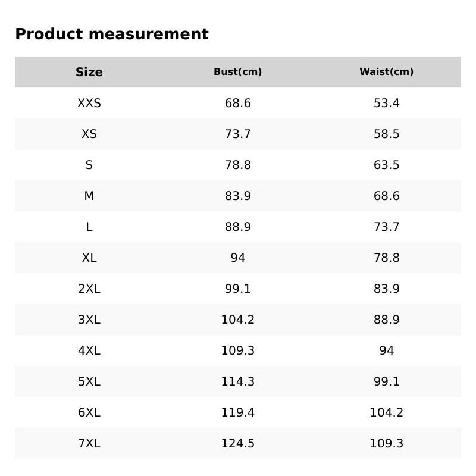
Task: Select the 5XL size label
Action: coord(89,381)
